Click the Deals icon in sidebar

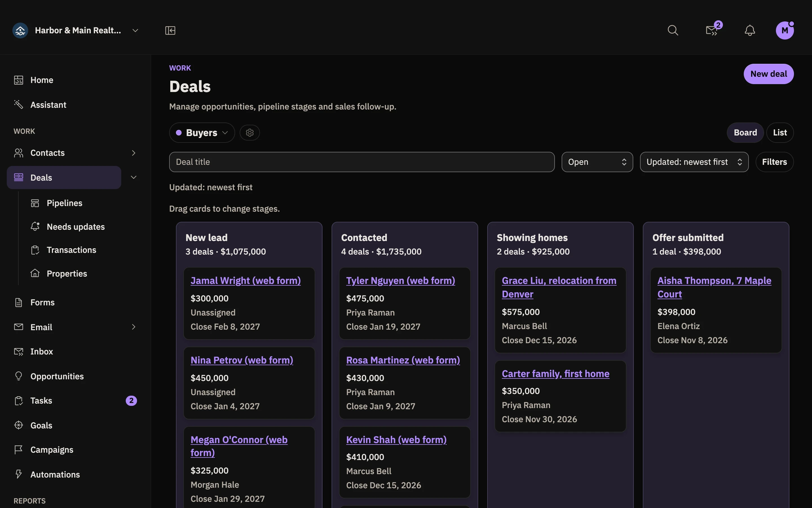coord(18,178)
